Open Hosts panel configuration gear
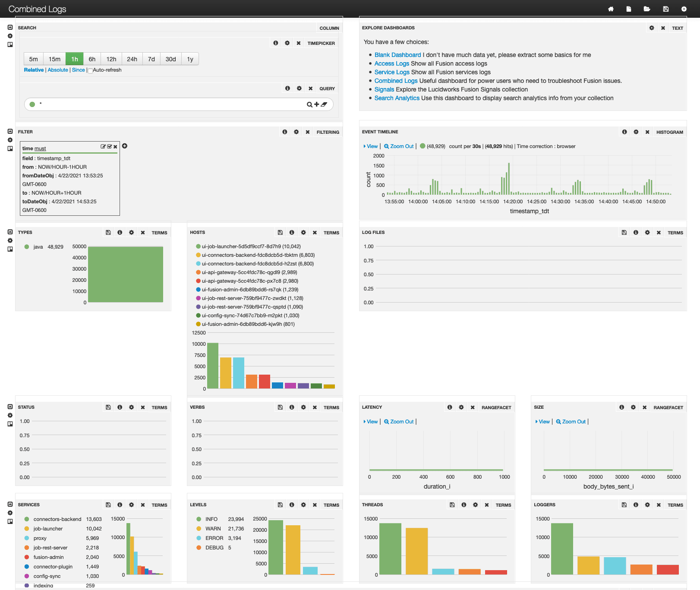This screenshot has height=590, width=700. [x=303, y=233]
